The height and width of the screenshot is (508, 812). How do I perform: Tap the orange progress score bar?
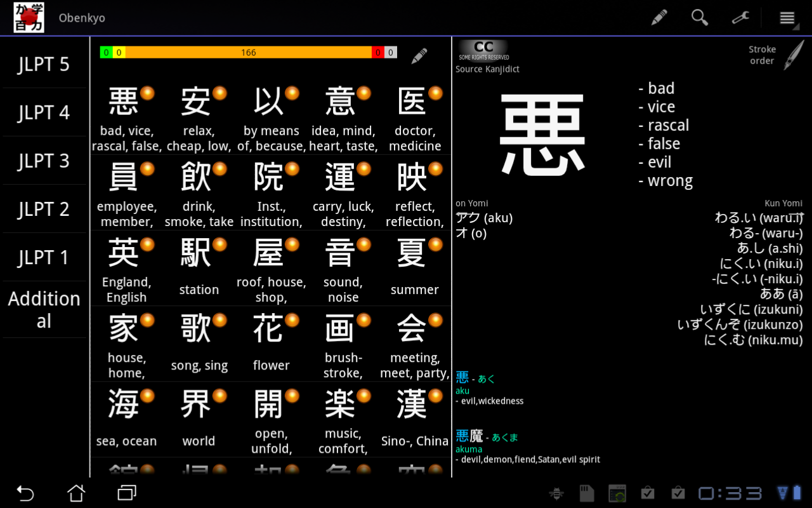point(249,53)
